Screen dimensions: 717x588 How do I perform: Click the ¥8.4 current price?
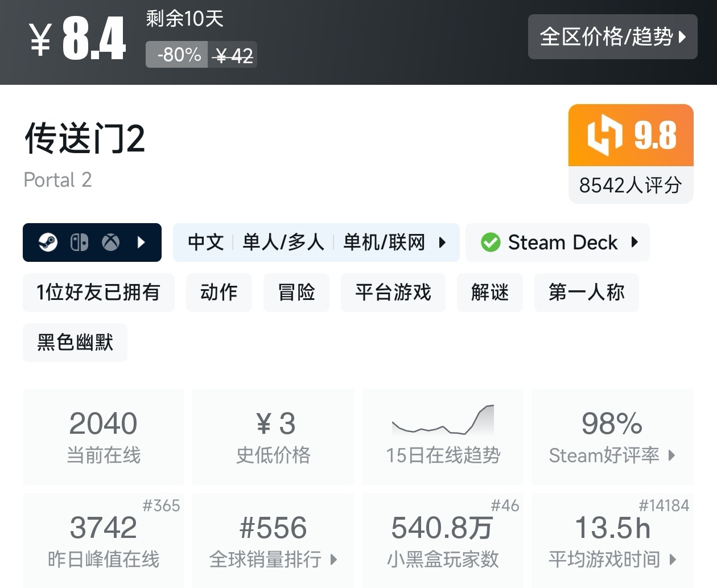coord(77,38)
